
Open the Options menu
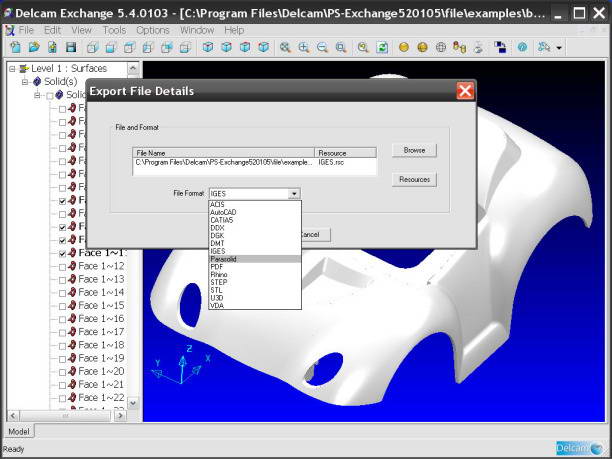[x=153, y=30]
